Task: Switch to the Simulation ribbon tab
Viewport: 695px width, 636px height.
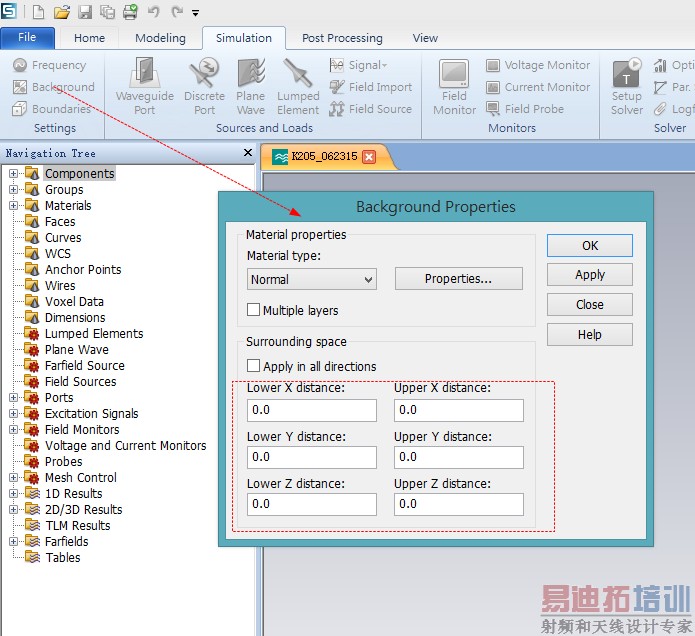Action: [x=244, y=38]
